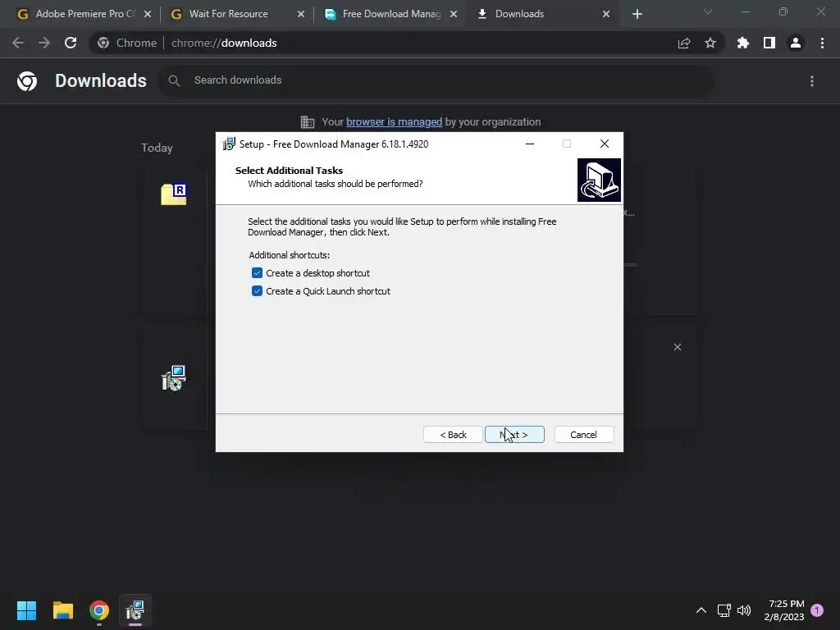Image resolution: width=840 pixels, height=630 pixels.
Task: Open Chrome three-dot main menu
Action: pos(822,43)
